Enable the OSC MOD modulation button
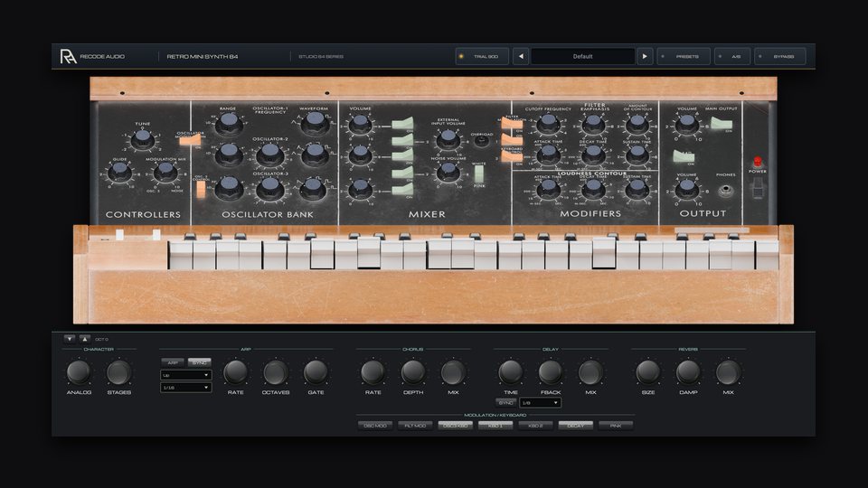 point(375,426)
